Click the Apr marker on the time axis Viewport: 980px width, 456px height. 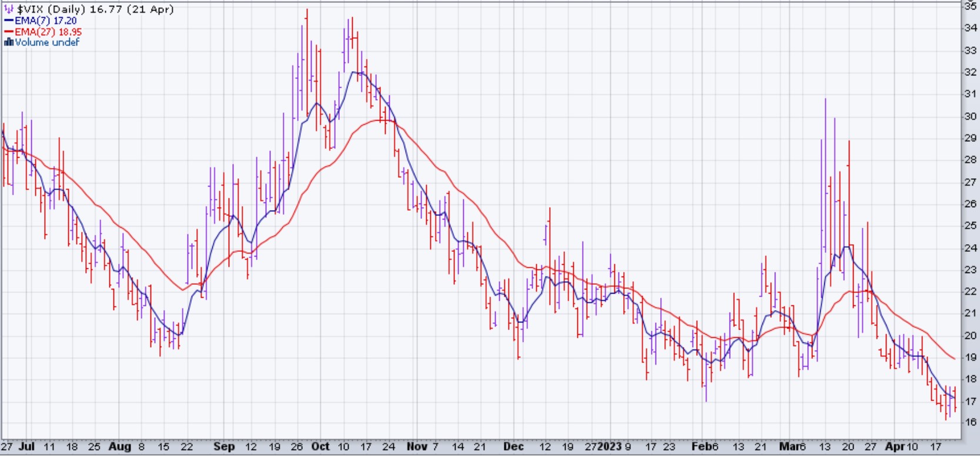click(895, 447)
